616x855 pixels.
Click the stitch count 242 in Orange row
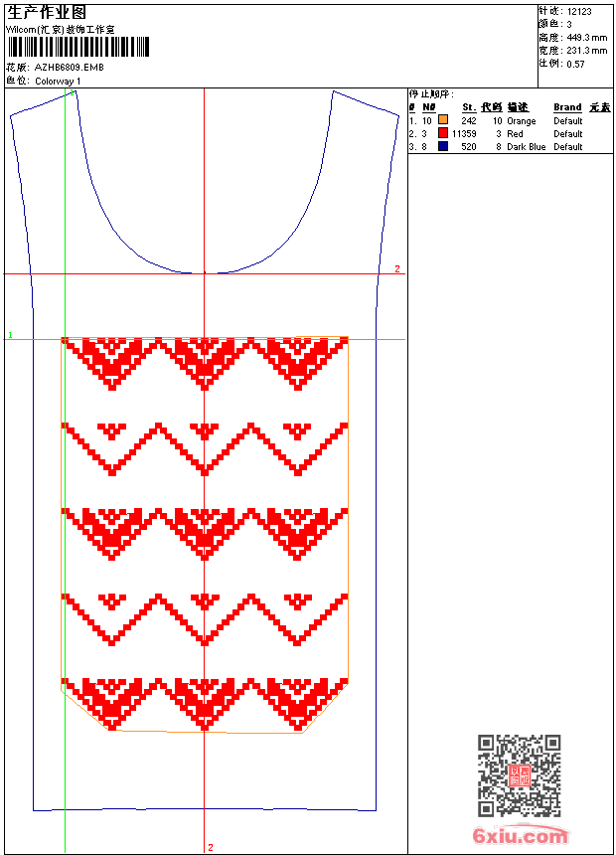pyautogui.click(x=469, y=120)
